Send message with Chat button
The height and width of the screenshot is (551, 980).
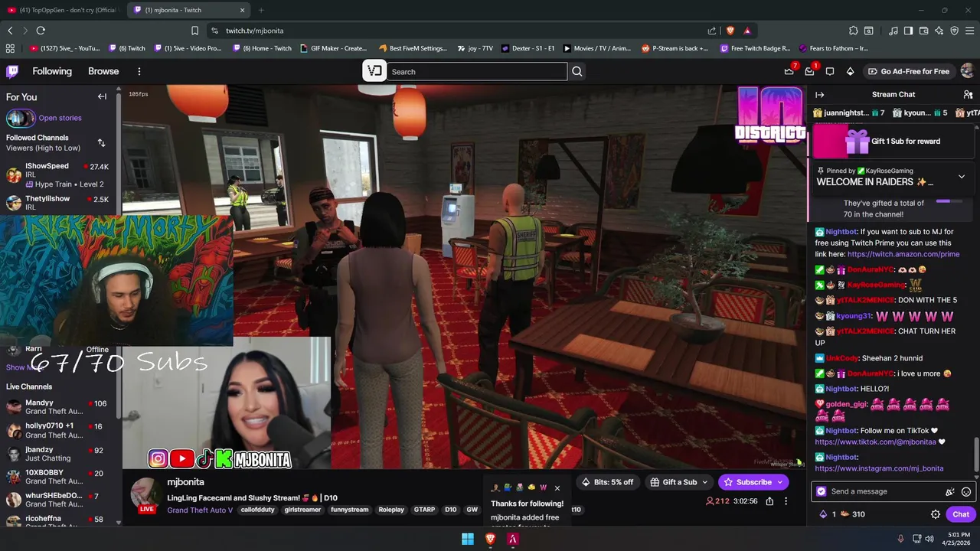click(x=961, y=514)
